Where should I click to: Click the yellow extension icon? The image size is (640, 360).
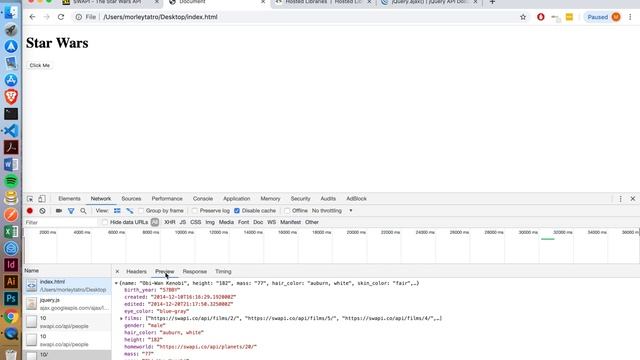tap(569, 17)
